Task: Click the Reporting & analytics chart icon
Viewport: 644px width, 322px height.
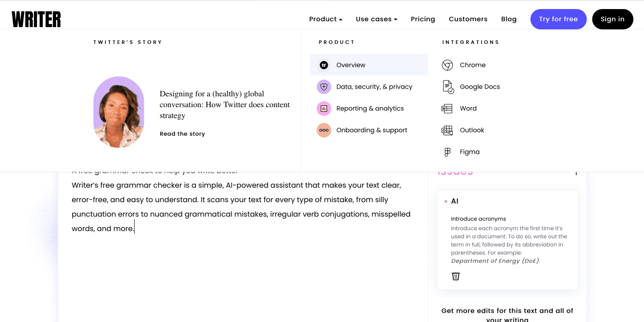Action: click(324, 109)
